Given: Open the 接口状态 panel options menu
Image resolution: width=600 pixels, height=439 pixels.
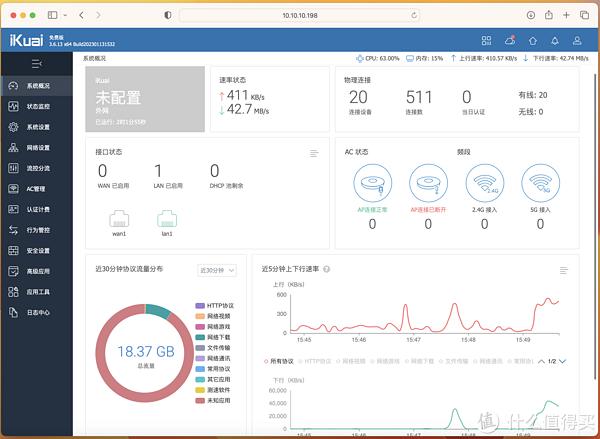Looking at the screenshot, I should pos(314,153).
